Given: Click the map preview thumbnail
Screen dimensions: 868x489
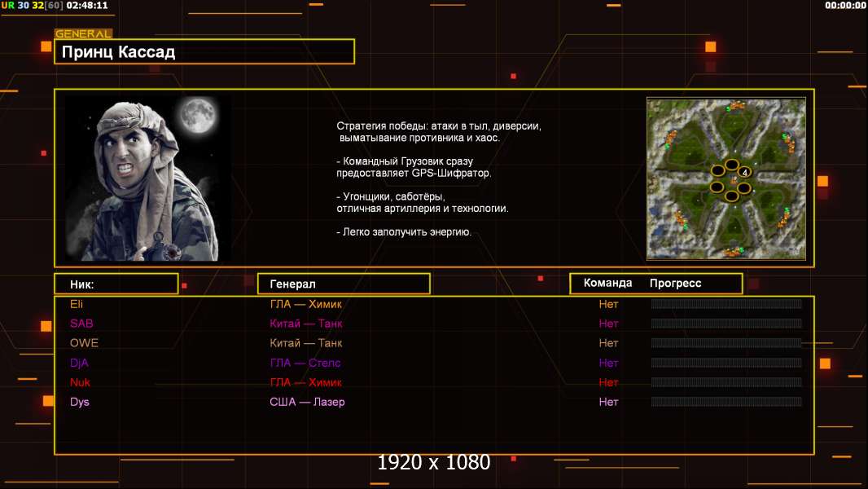Looking at the screenshot, I should coord(726,178).
